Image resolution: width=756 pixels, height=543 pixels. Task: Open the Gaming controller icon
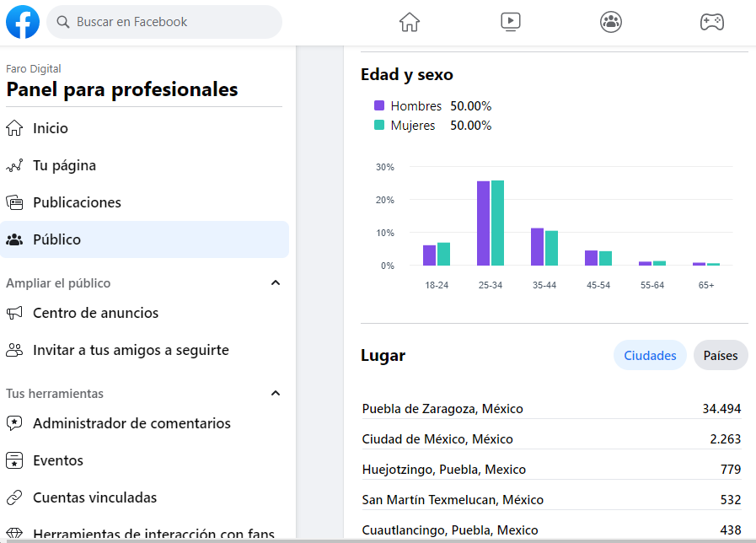(712, 22)
